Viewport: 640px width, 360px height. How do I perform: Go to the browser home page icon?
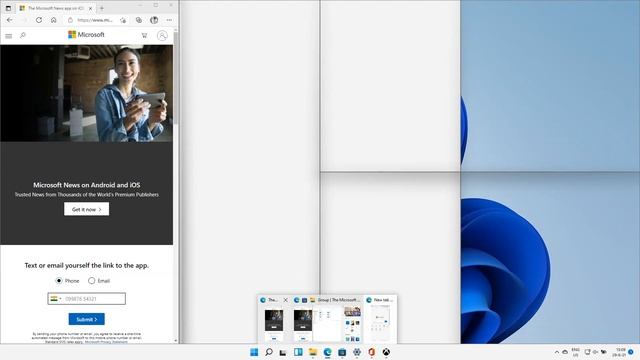[x=53, y=20]
